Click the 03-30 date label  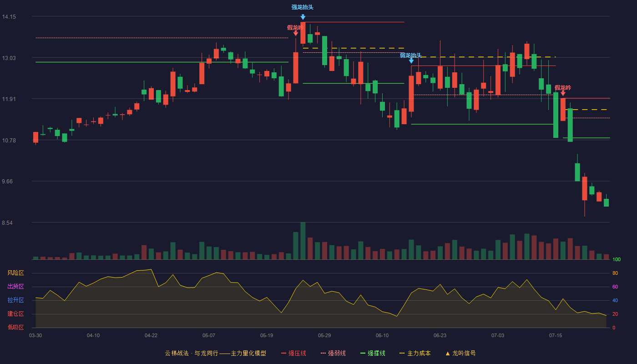(35, 335)
